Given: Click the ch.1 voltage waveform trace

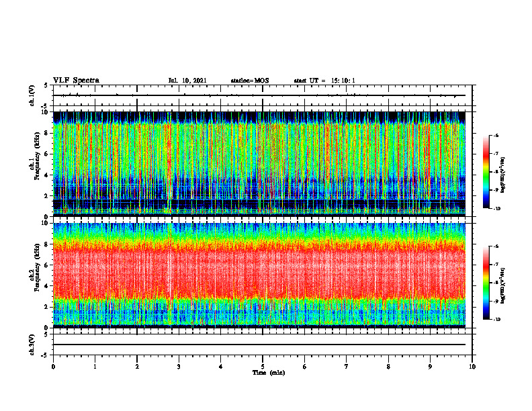Looking at the screenshot, I should 259,95.
